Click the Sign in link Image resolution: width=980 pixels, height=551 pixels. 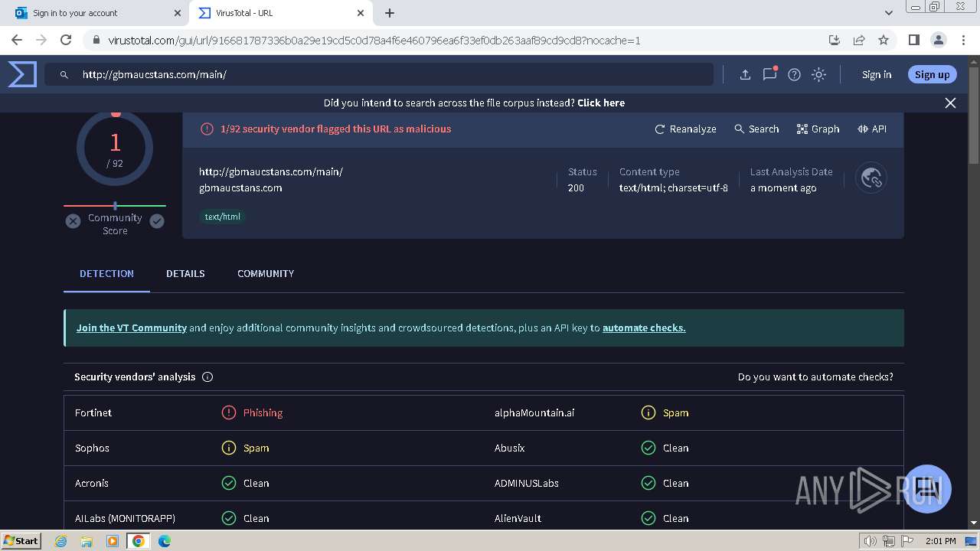tap(877, 74)
